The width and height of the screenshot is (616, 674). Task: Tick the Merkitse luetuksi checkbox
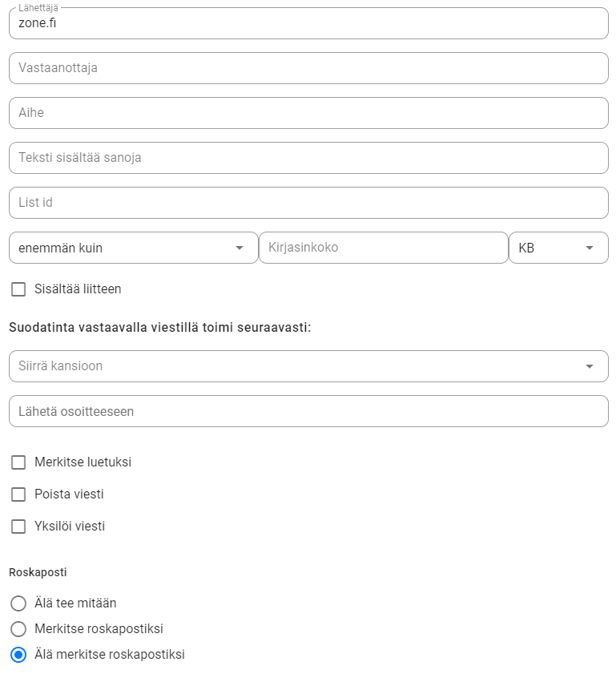click(x=18, y=462)
